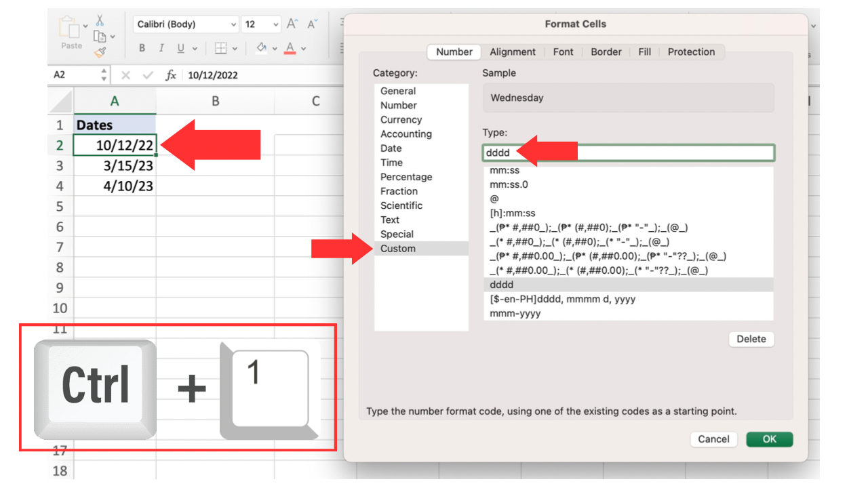Open Insert Function fx button
Screen dimensions: 868x488
coord(171,75)
